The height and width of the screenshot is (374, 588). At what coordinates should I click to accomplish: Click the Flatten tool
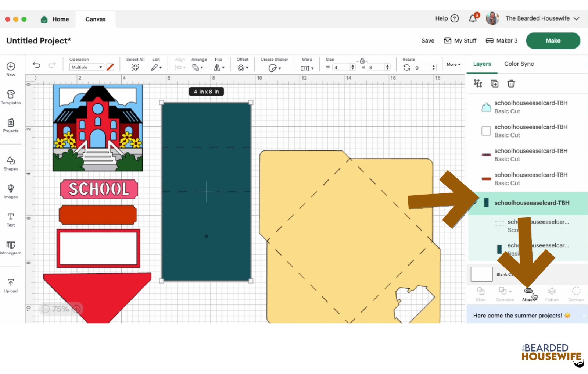552,294
